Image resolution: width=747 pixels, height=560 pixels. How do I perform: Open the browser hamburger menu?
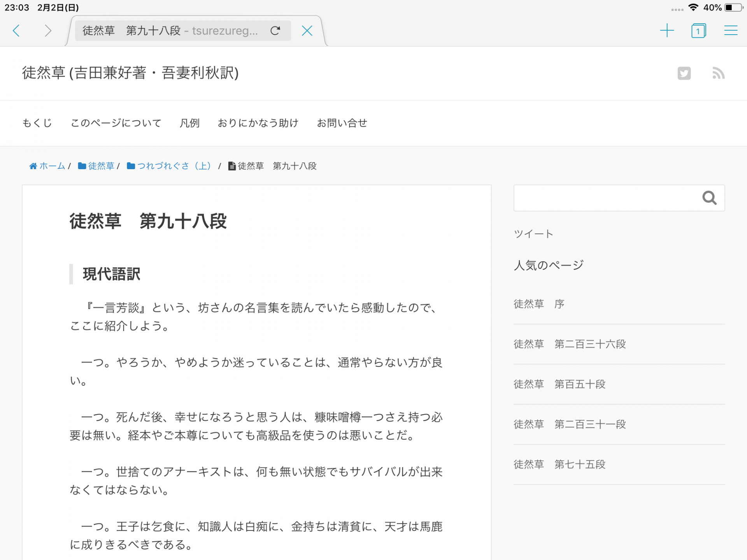tap(731, 31)
